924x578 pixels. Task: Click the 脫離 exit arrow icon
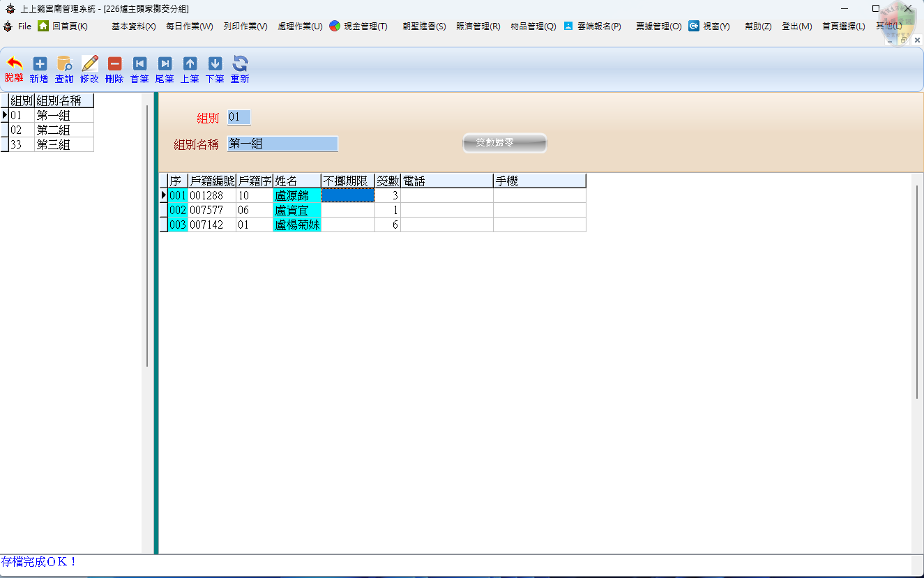pyautogui.click(x=14, y=64)
